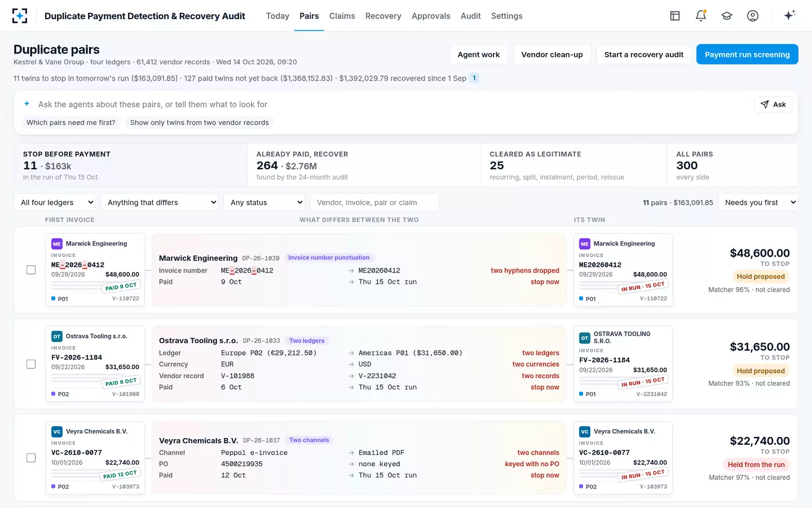The width and height of the screenshot is (812, 508).
Task: Select the Marwick Engineering pair checkbox
Action: point(31,270)
